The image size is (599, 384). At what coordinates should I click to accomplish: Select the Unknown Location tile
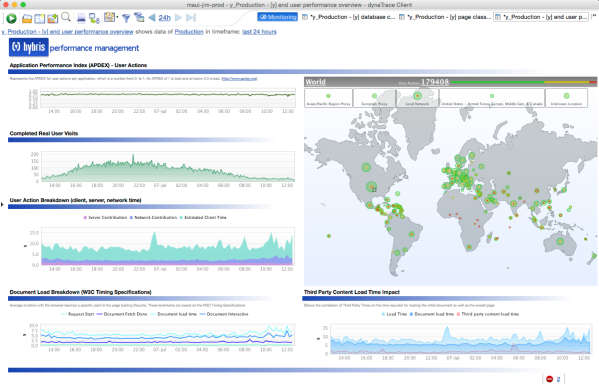pos(567,98)
